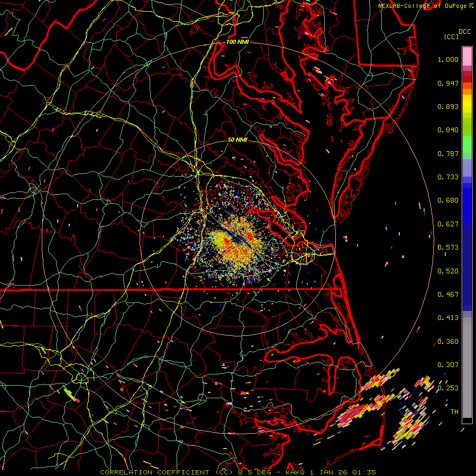476x476 pixels.
Task: Click the 0.520 legend value
Action: click(x=448, y=271)
